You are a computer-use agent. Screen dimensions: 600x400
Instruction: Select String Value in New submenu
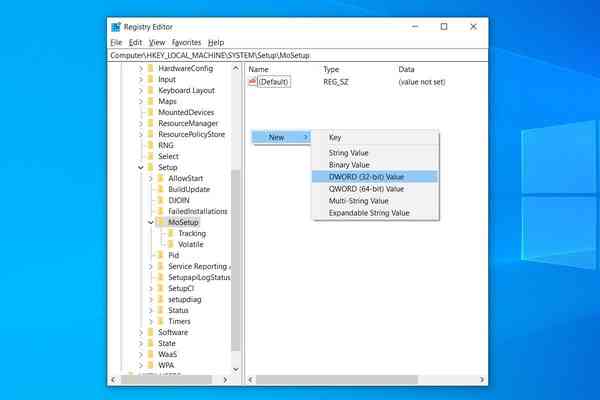point(350,153)
